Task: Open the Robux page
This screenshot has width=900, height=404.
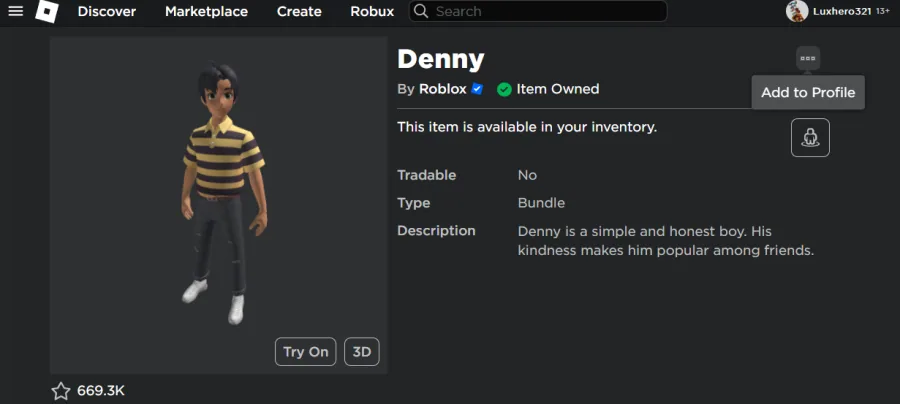Action: coord(372,11)
